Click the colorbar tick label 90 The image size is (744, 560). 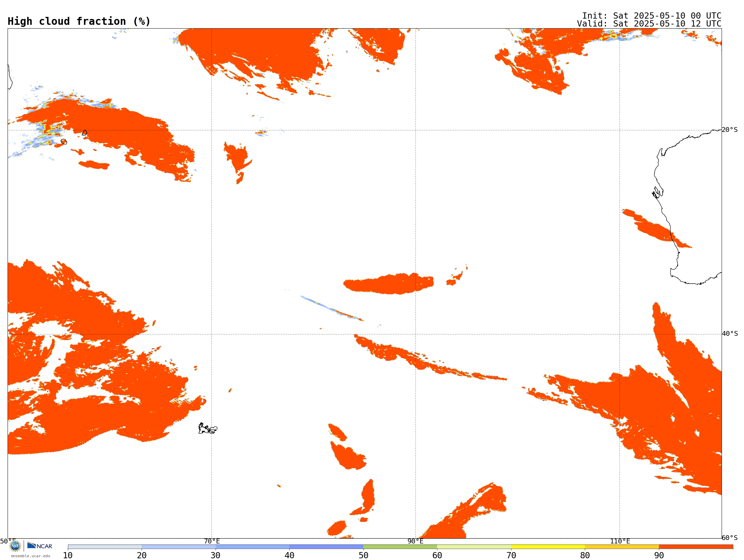pos(659,556)
